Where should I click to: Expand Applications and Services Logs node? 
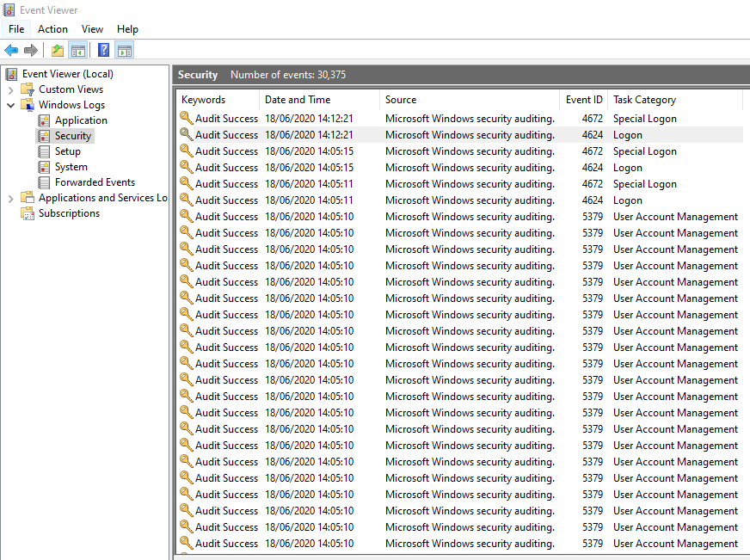click(x=10, y=198)
